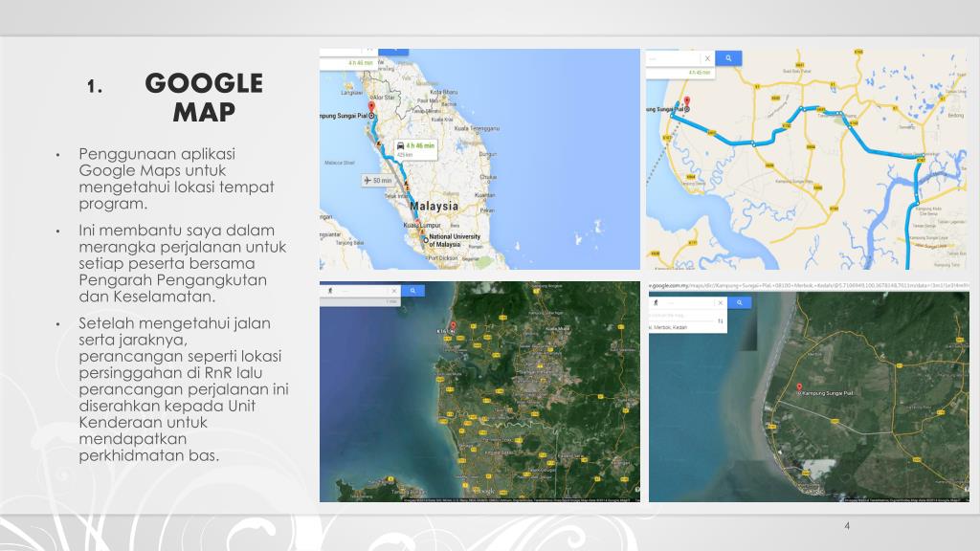Click the walking icon in the Merbok directions panel
Screen dimensions: 980x551
tap(656, 302)
